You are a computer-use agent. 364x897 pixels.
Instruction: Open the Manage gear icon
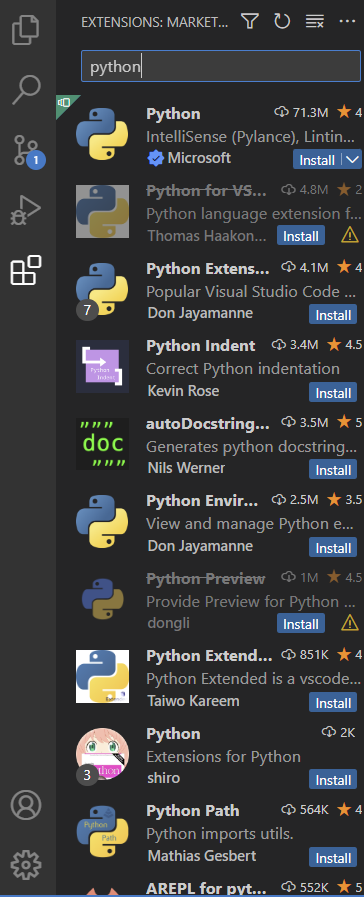[x=26, y=865]
